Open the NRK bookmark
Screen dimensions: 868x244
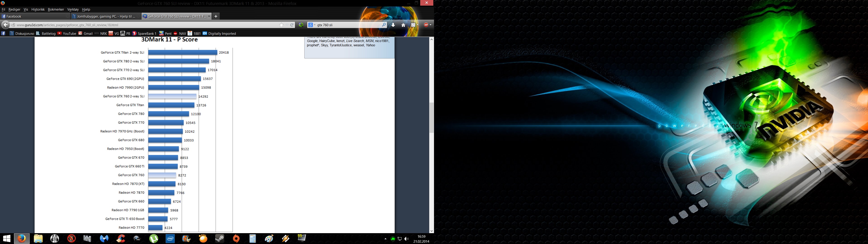(101, 33)
